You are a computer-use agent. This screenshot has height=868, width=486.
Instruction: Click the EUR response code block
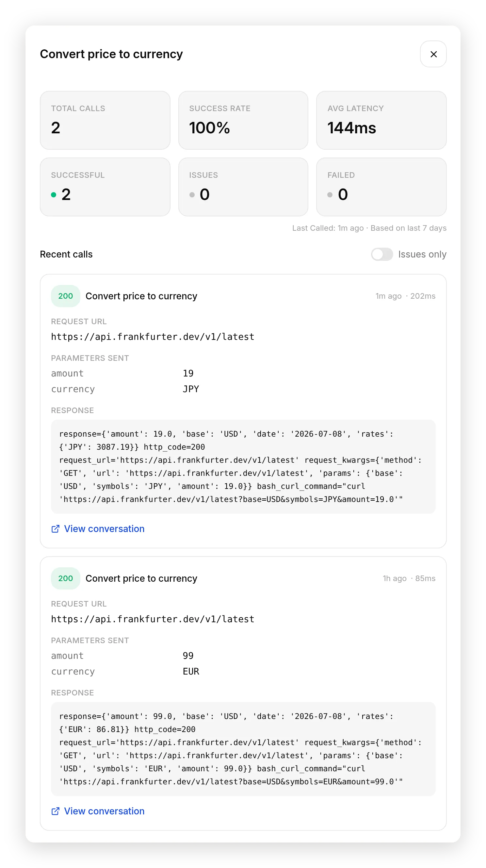pyautogui.click(x=243, y=749)
